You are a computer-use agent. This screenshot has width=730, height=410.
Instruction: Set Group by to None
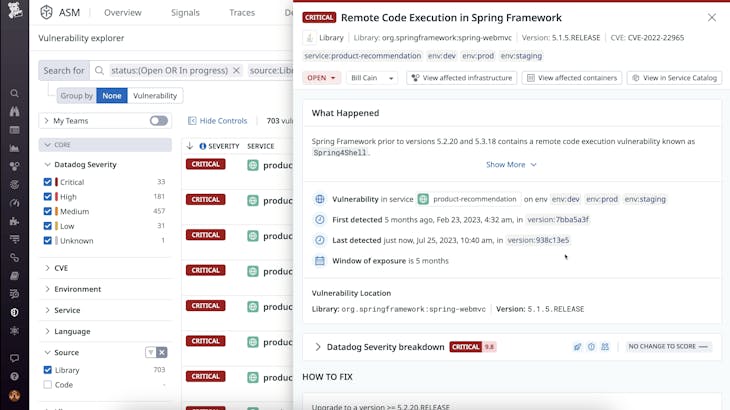tap(112, 95)
